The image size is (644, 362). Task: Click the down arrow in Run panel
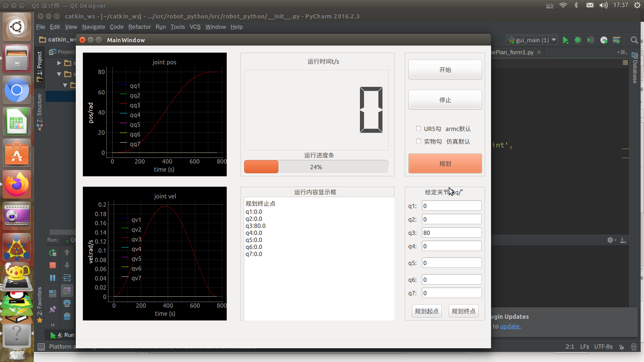point(67,265)
